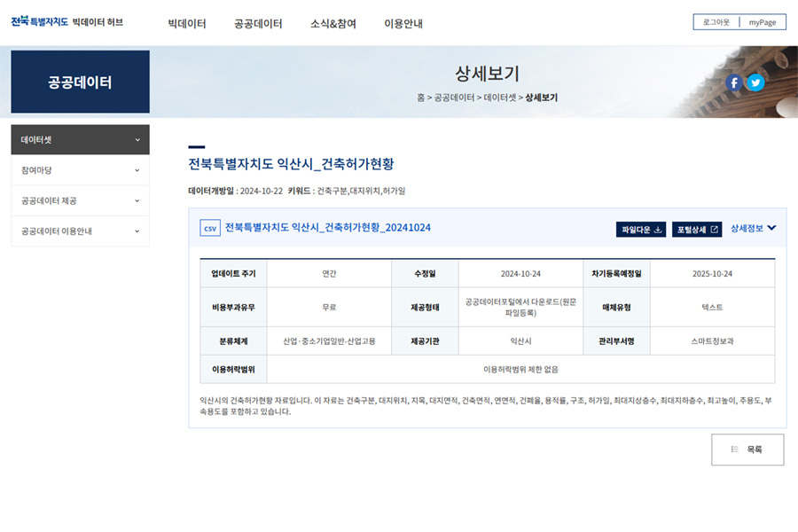Click 공공데이터 in the breadcrumb
Image resolution: width=798 pixels, height=532 pixels.
point(454,98)
